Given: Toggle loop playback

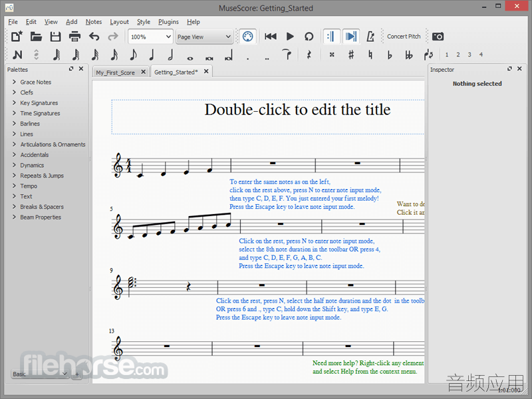Looking at the screenshot, I should [x=309, y=37].
